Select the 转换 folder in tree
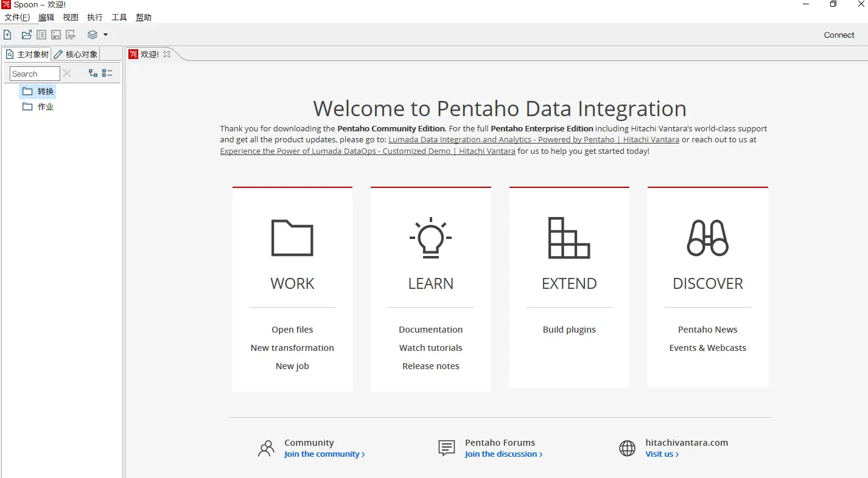The width and height of the screenshot is (868, 478). pos(46,91)
